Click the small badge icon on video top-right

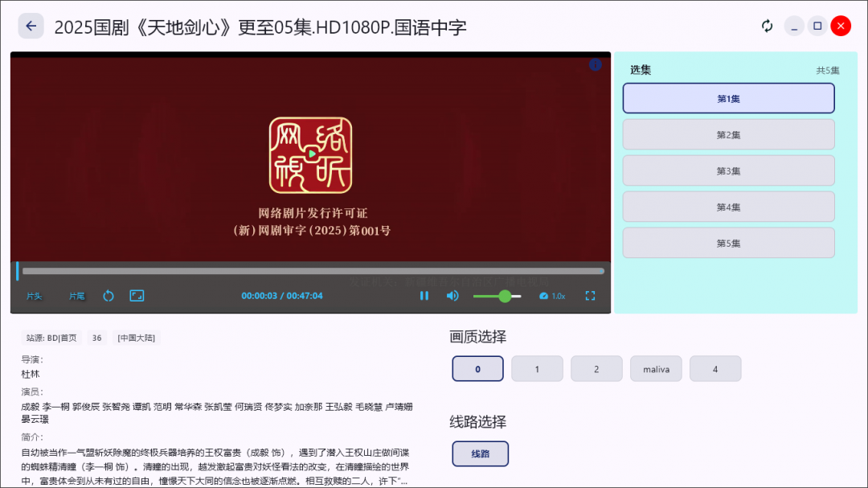click(x=596, y=64)
